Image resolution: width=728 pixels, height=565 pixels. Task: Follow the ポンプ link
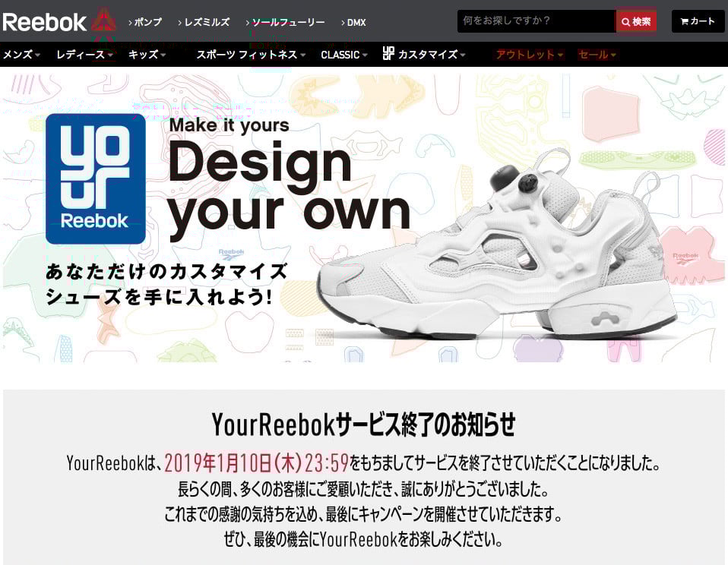[145, 22]
